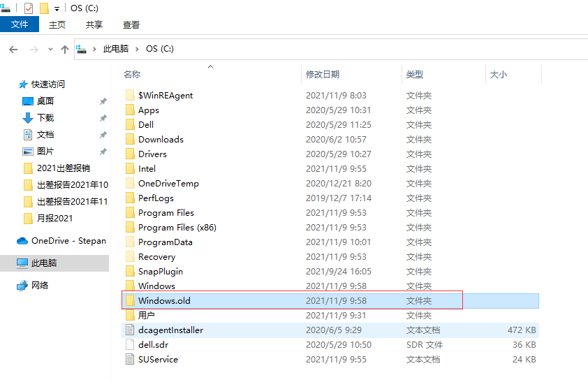Expand the breadcrumb chevron after 此电脑
The height and width of the screenshot is (382, 588).
point(137,49)
